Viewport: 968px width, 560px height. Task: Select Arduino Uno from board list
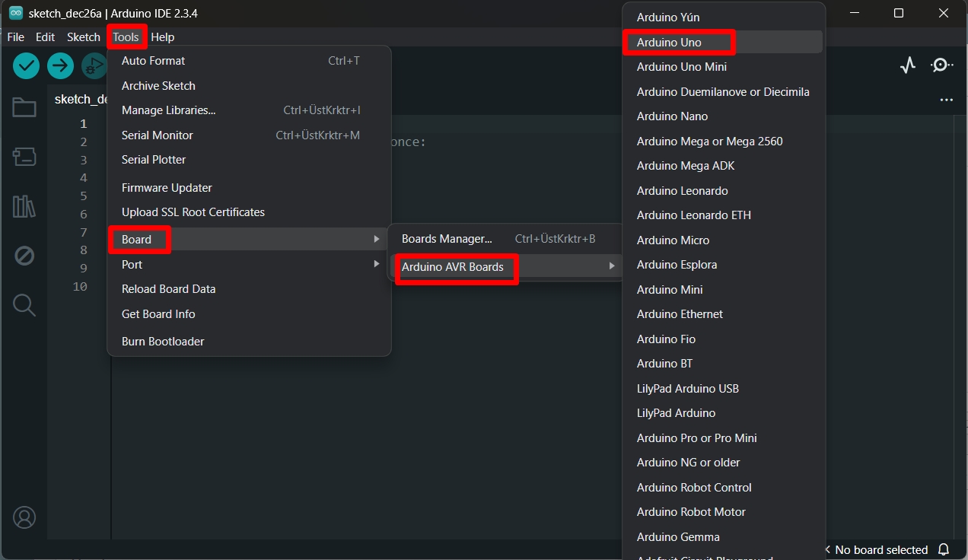pyautogui.click(x=670, y=43)
